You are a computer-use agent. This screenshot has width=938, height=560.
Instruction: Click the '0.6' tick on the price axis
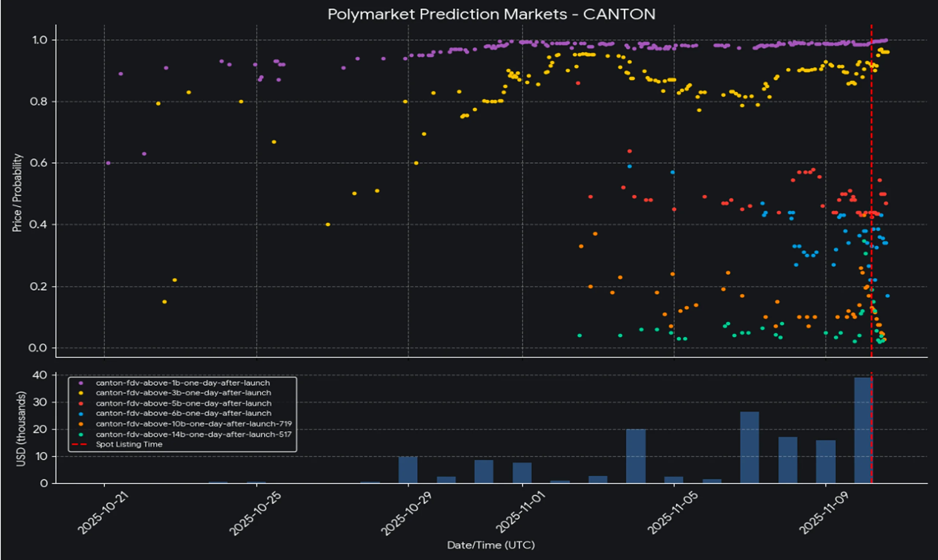click(x=38, y=163)
